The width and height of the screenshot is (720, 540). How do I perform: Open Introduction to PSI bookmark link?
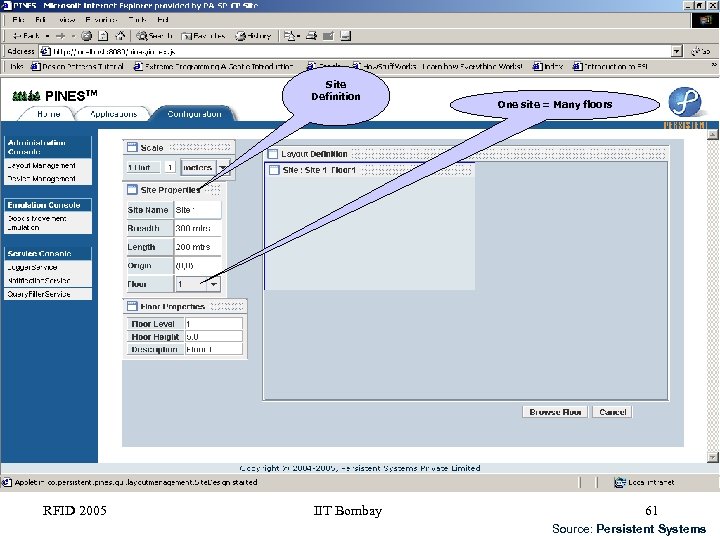click(610, 67)
